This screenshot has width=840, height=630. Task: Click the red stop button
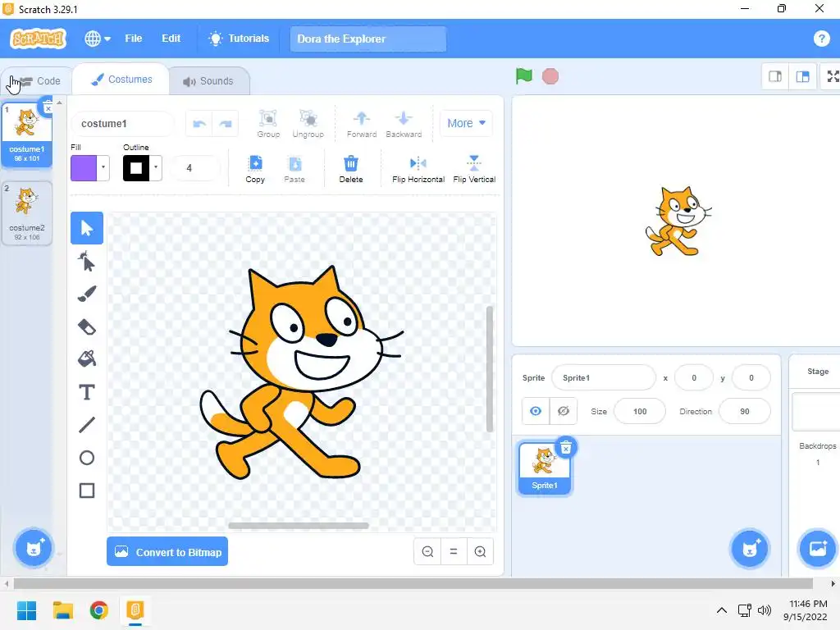pyautogui.click(x=550, y=76)
